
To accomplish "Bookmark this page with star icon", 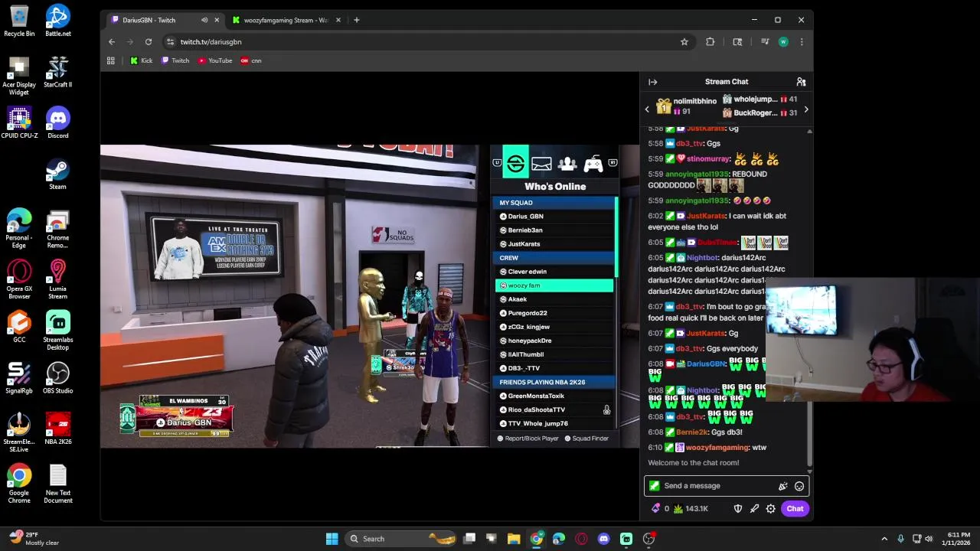I will click(684, 42).
